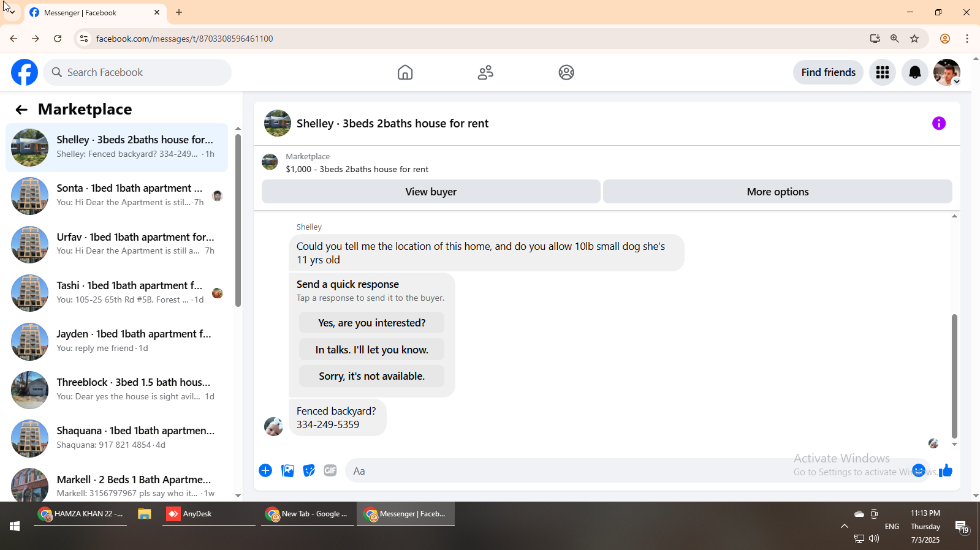The width and height of the screenshot is (980, 550).
Task: Open a new browser tab
Action: coord(179,12)
